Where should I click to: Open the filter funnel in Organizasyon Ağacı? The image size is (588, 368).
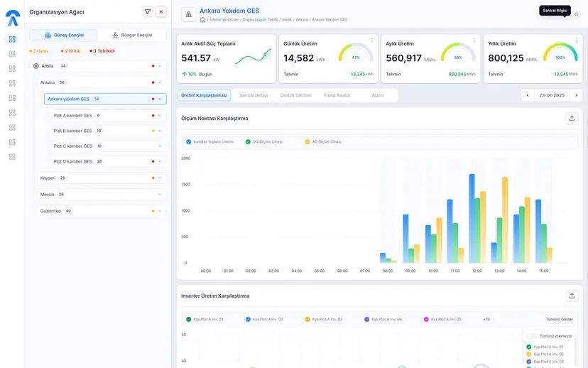click(x=148, y=12)
